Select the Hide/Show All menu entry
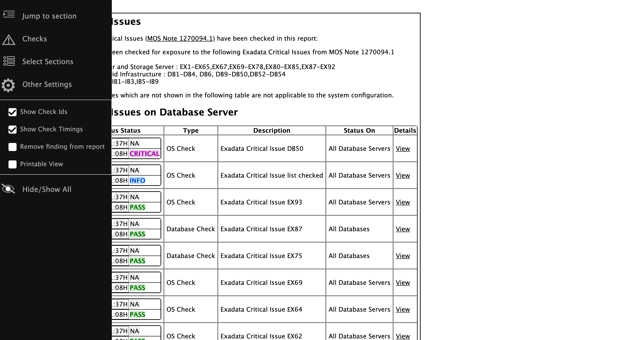The width and height of the screenshot is (644, 340). (x=47, y=189)
